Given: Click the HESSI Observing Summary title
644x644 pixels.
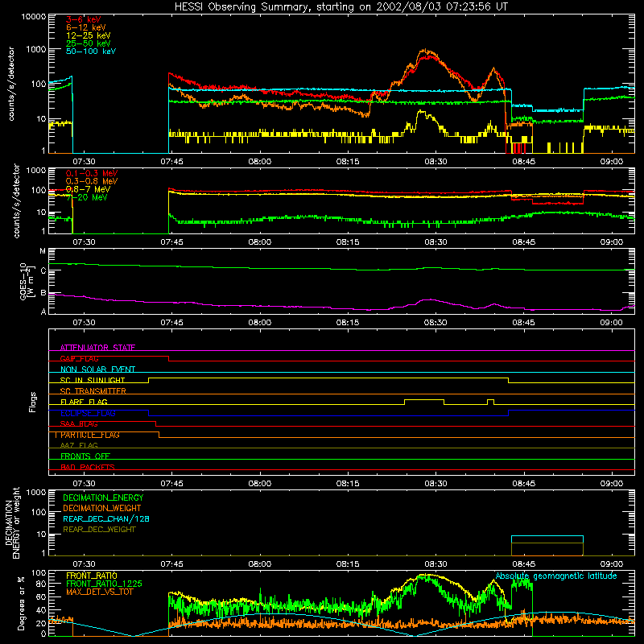Looking at the screenshot, I should pos(341,7).
